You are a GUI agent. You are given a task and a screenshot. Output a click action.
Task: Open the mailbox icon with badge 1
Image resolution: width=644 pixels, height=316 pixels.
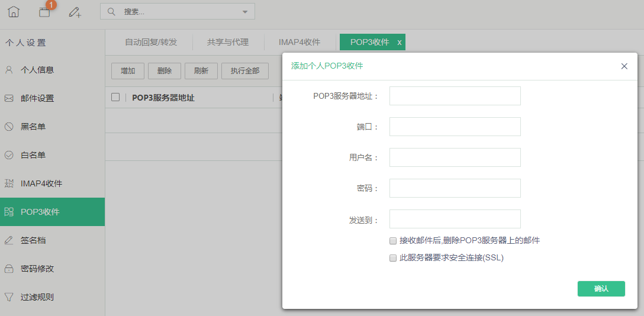coord(45,12)
